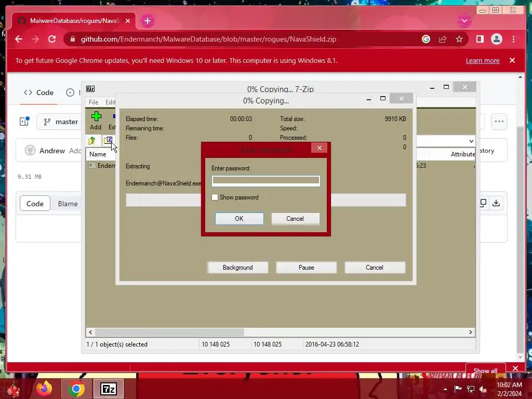This screenshot has height=399, width=532.
Task: Click the Enter password input field
Action: 265,181
